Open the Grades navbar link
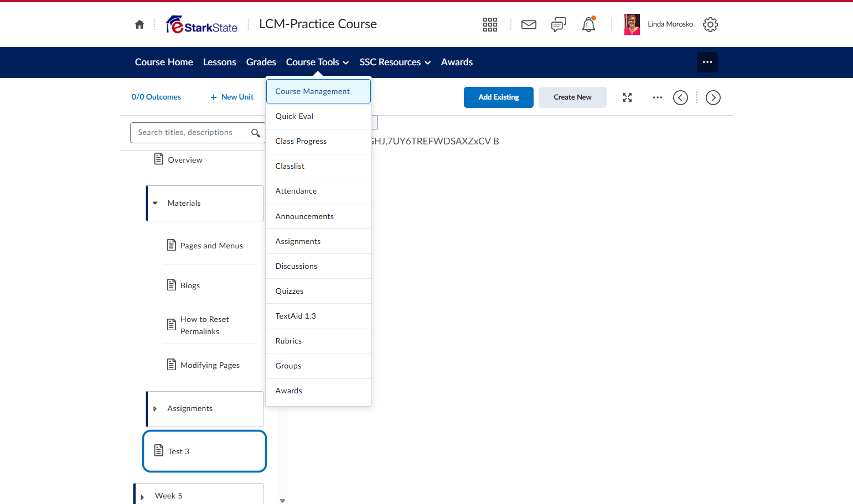853x504 pixels. [261, 62]
